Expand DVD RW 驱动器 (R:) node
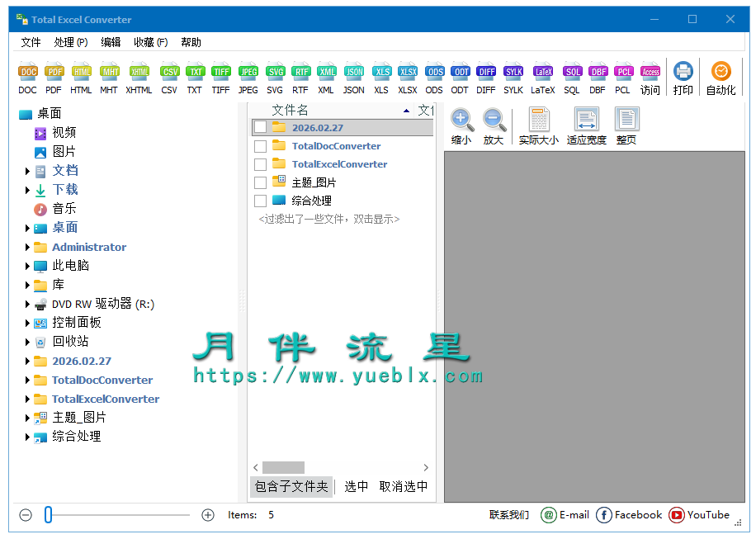756x539 pixels. point(27,305)
